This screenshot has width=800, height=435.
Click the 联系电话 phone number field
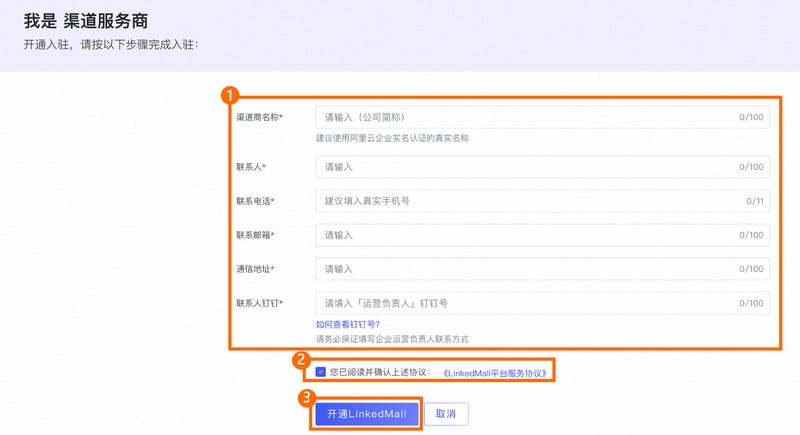click(542, 201)
